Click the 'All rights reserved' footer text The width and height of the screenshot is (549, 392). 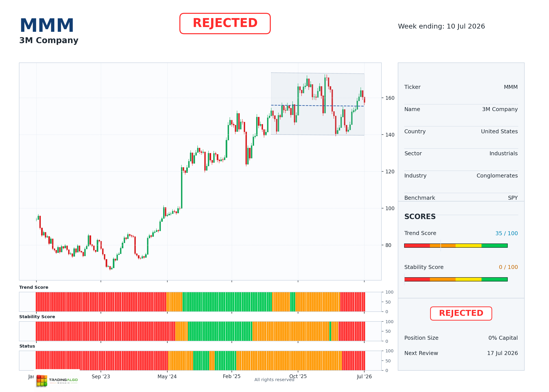pyautogui.click(x=274, y=380)
